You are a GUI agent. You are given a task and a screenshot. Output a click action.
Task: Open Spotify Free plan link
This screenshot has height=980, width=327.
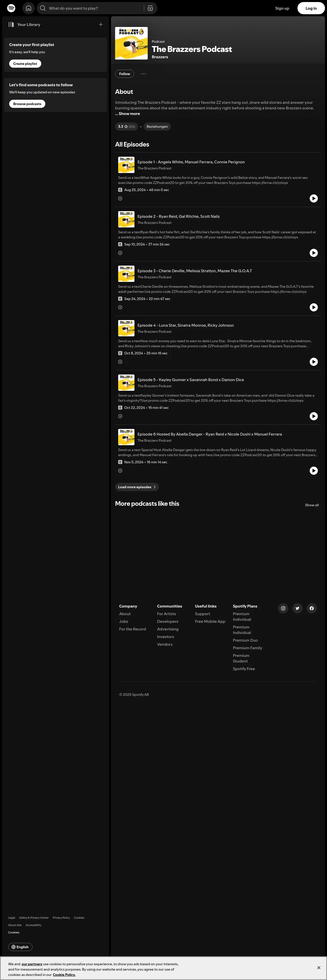click(x=244, y=668)
